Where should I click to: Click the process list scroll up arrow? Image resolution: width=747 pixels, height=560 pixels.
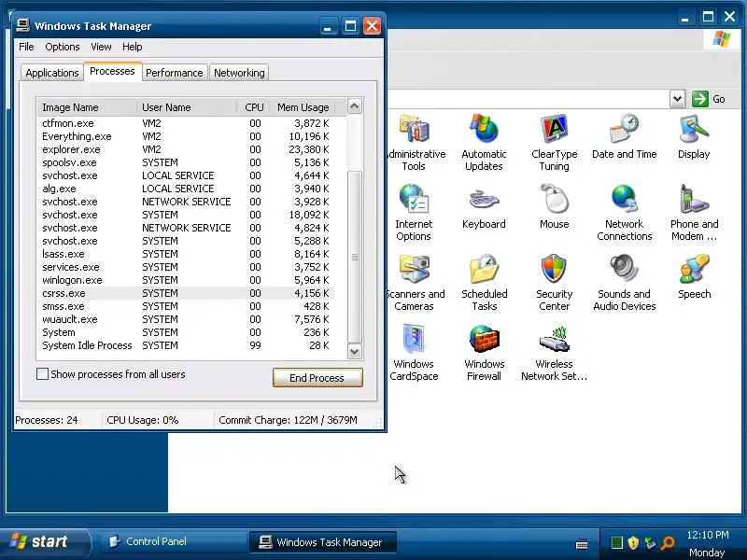point(355,105)
